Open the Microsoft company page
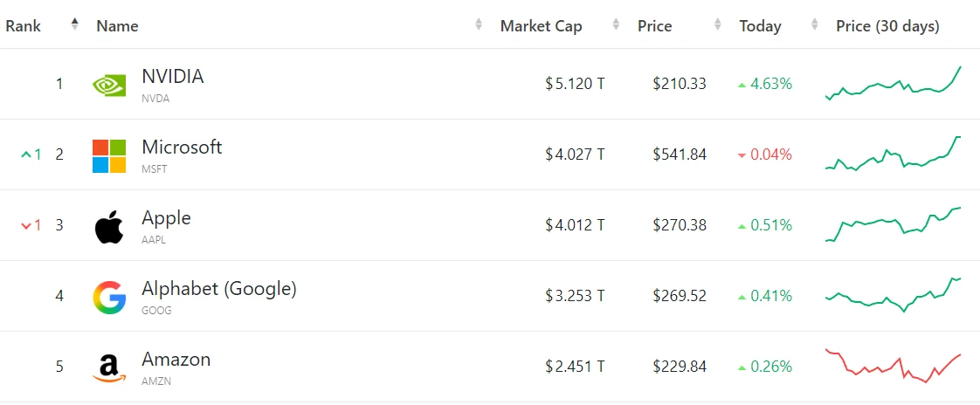 tap(182, 148)
